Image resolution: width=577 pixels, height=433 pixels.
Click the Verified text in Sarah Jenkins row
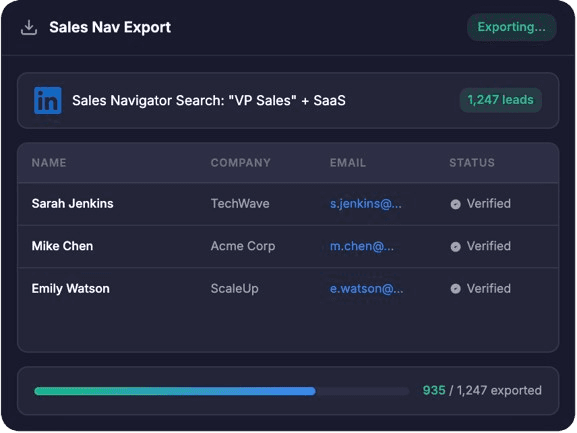(x=489, y=203)
